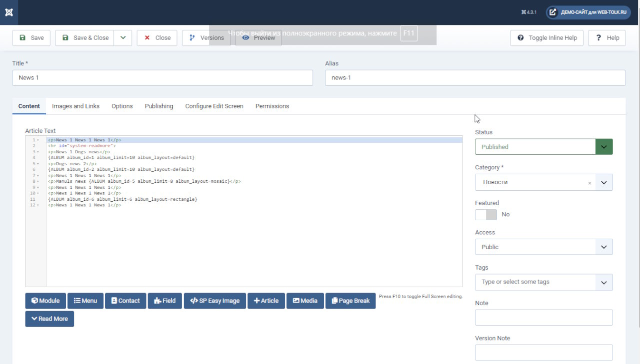Open the Access dropdown set to Public
Image resolution: width=640 pixels, height=364 pixels.
pos(544,247)
